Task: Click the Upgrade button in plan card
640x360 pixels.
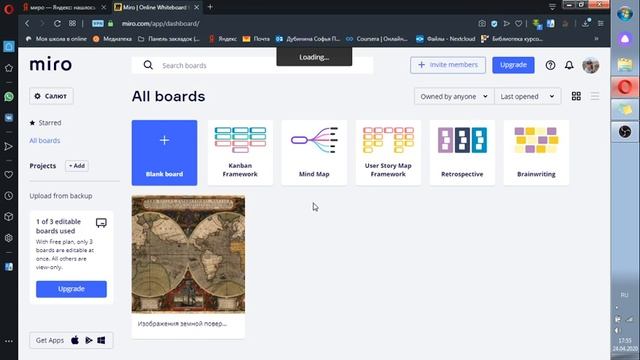Action: (x=71, y=289)
